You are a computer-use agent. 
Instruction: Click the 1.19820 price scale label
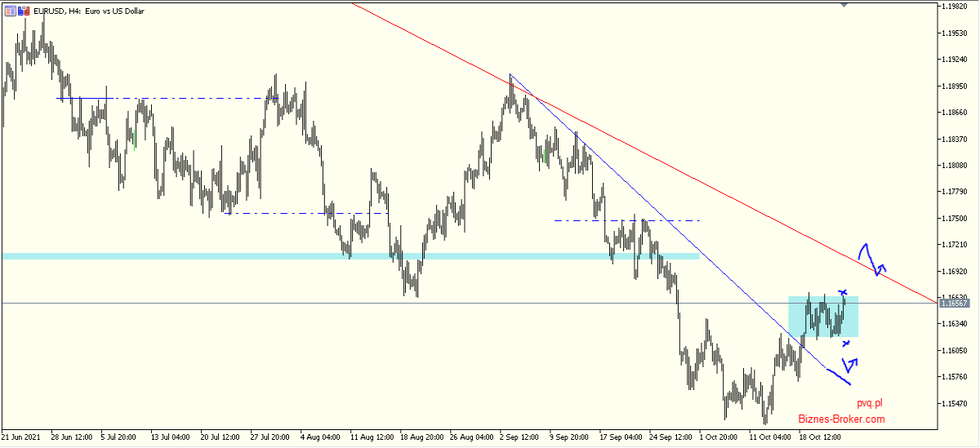955,7
